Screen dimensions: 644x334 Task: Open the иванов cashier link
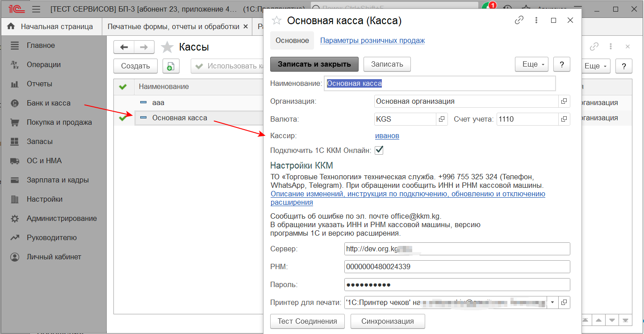(x=387, y=135)
